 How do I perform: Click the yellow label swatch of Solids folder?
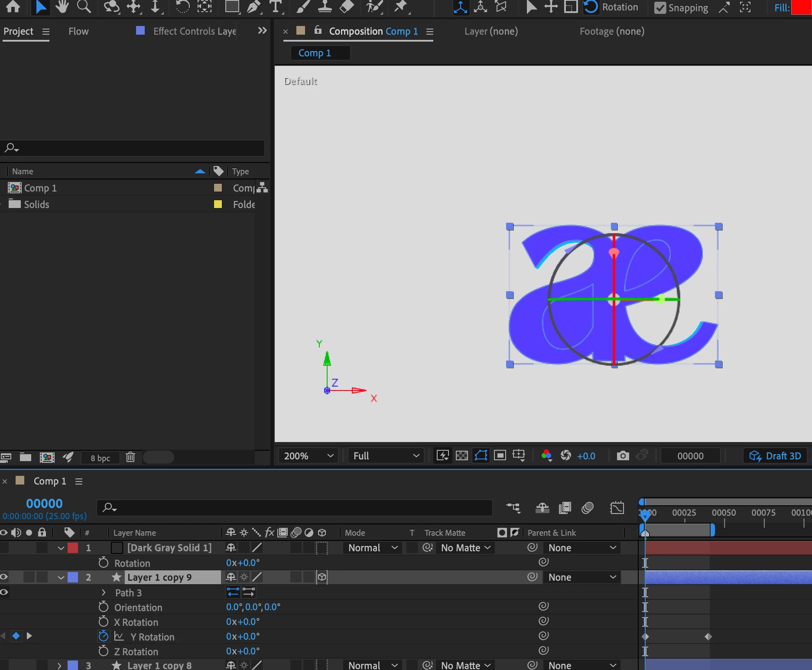[218, 204]
